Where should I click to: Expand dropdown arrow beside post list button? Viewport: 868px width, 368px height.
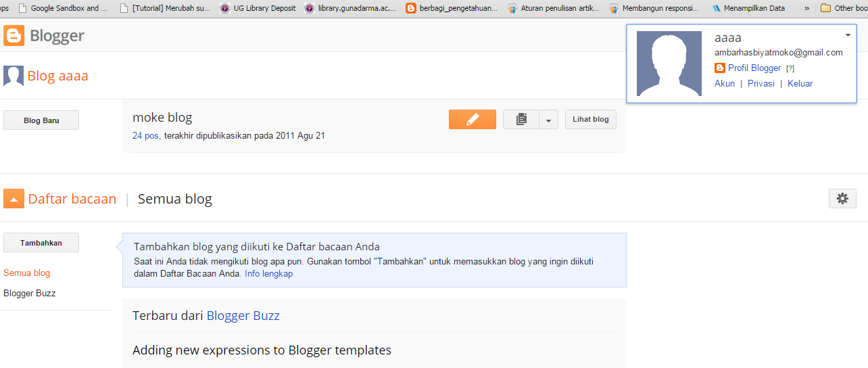pyautogui.click(x=548, y=119)
